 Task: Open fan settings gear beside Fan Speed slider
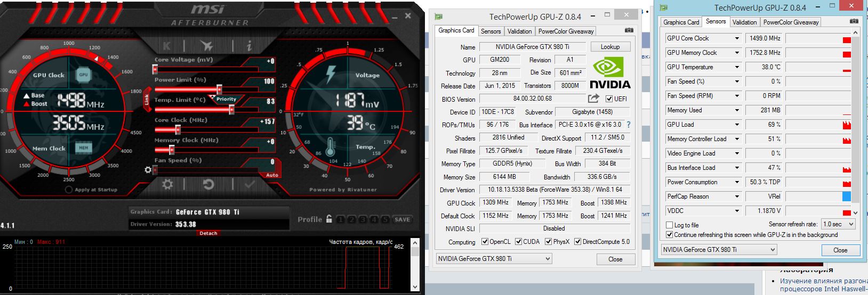pyautogui.click(x=148, y=170)
